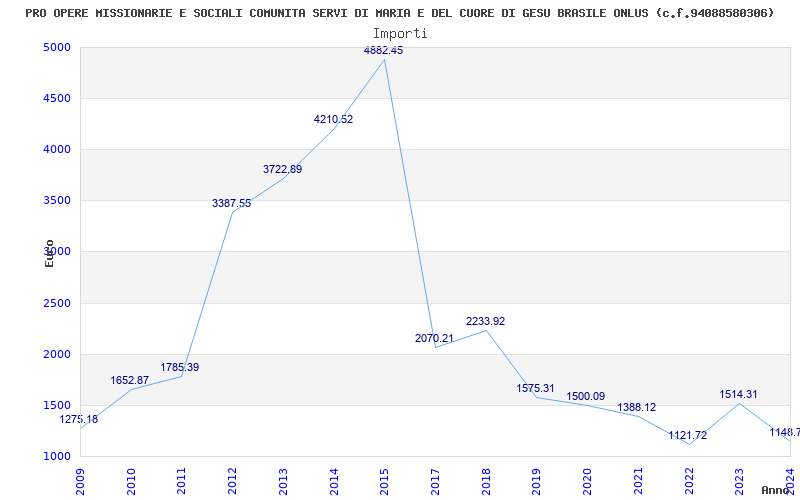Click the data label 1785.39
This screenshot has height=500, width=800.
click(180, 367)
